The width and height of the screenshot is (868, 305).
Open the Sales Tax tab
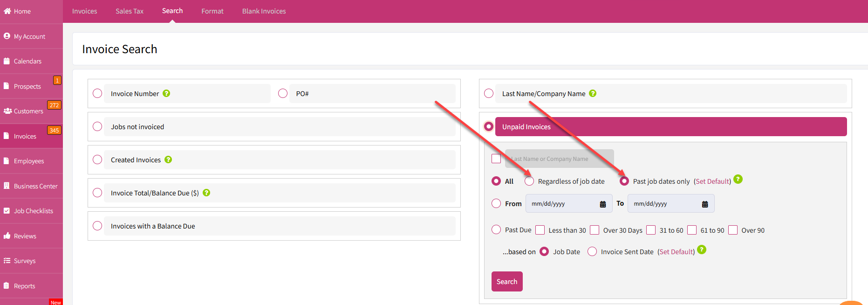(130, 11)
